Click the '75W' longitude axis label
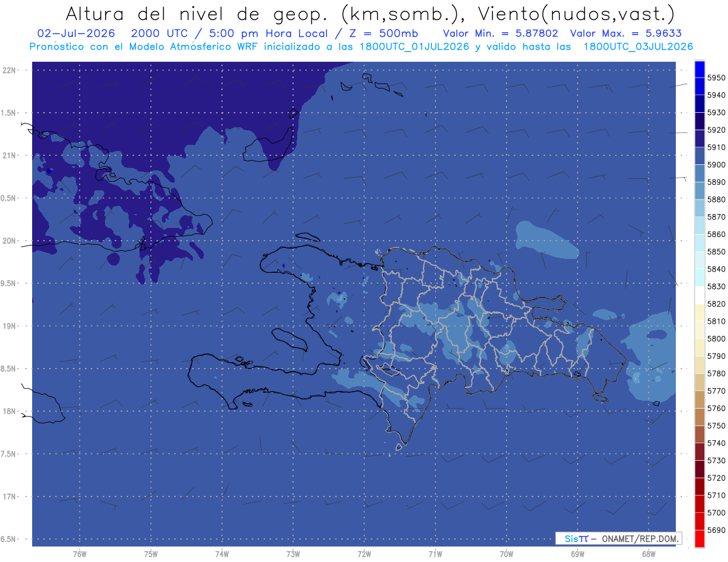The height and width of the screenshot is (562, 728). (151, 554)
